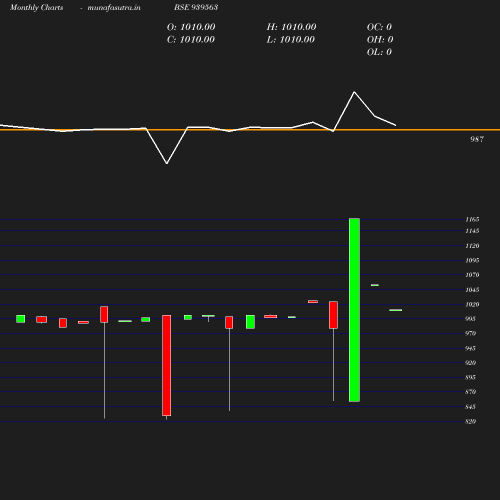
Task: Click the 945 price axis label
Action: coord(470,348)
